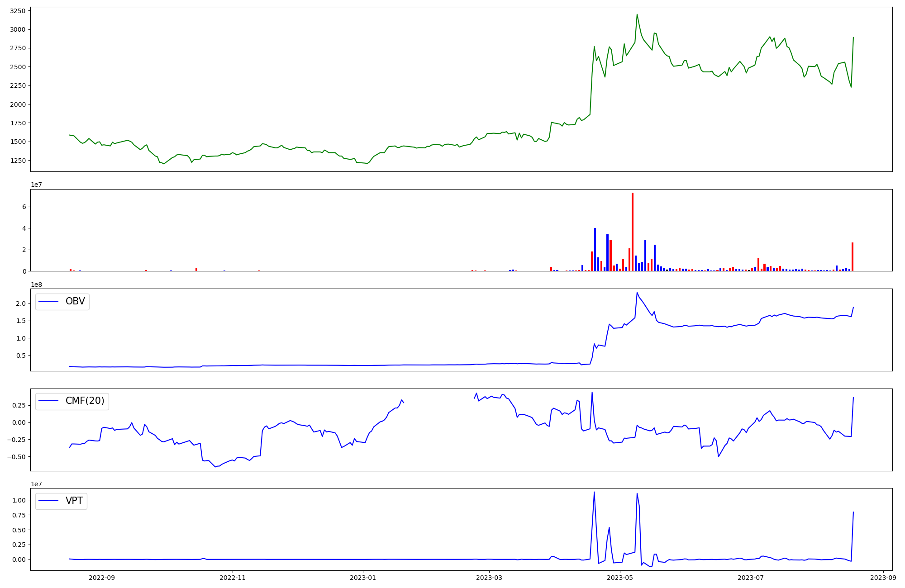Screen dimensions: 905x588
Task: Click the 2022-11 date tick label
Action: tap(232, 578)
